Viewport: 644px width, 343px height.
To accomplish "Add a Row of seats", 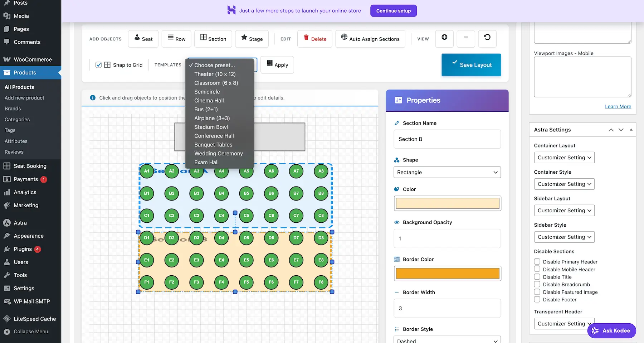I will tap(176, 39).
